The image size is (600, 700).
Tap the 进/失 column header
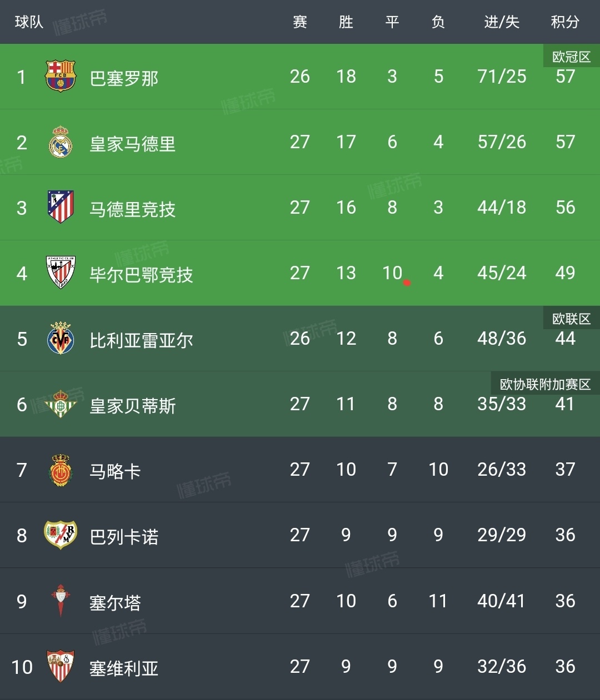[502, 22]
